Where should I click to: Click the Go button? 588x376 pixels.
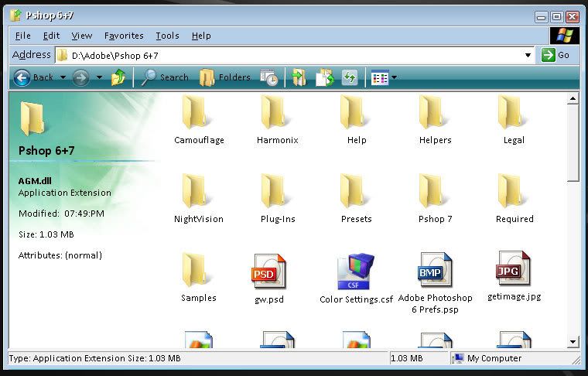(556, 55)
